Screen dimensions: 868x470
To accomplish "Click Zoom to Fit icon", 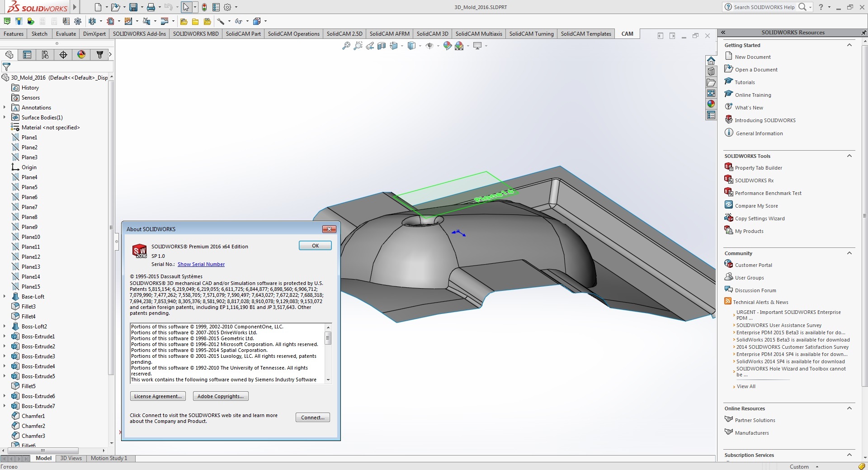I will pos(346,46).
